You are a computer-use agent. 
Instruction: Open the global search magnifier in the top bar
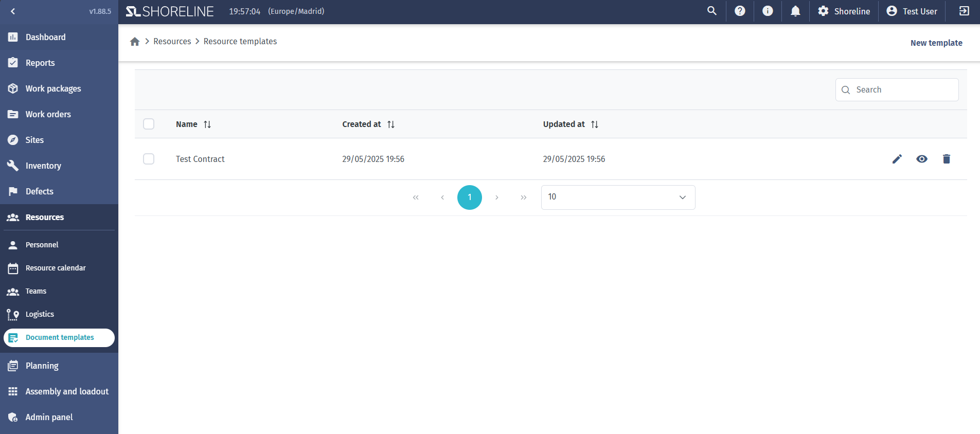click(712, 11)
